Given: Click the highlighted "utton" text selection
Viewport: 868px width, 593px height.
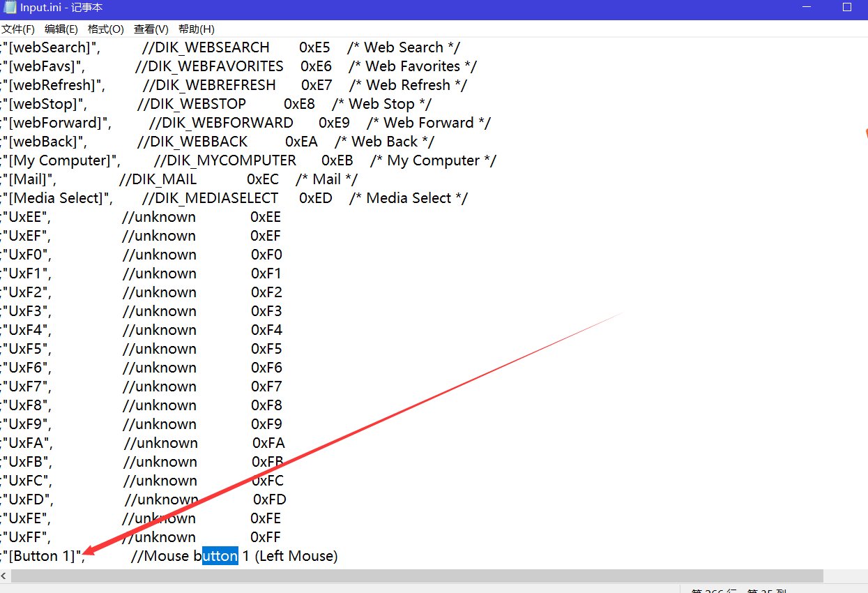Looking at the screenshot, I should [x=220, y=556].
